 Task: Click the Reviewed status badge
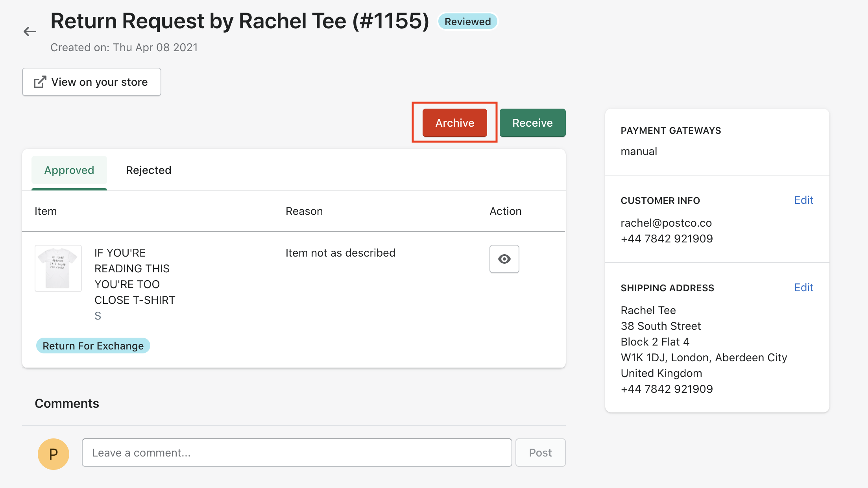pos(467,22)
